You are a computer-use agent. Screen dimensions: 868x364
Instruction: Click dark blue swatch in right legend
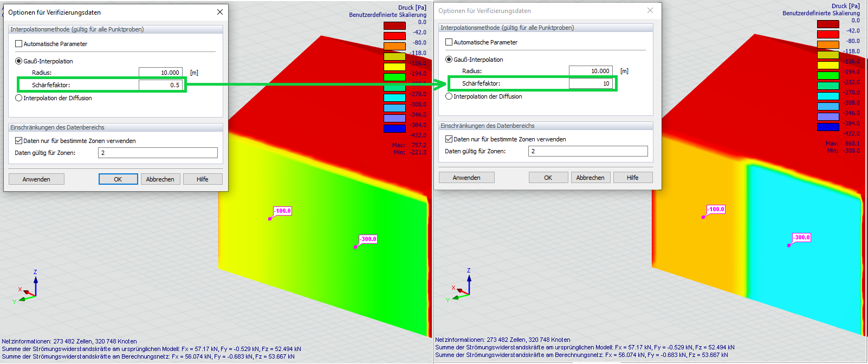828,127
